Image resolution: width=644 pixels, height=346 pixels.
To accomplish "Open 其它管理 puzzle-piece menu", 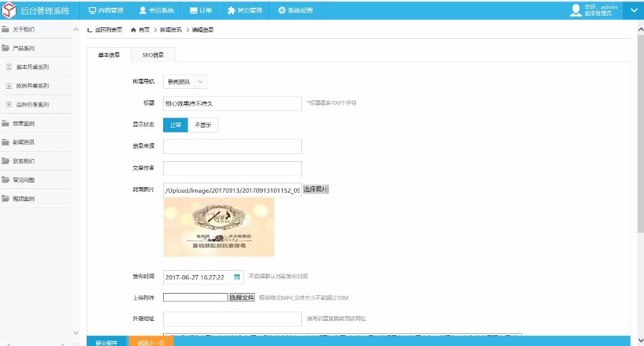I will point(230,10).
